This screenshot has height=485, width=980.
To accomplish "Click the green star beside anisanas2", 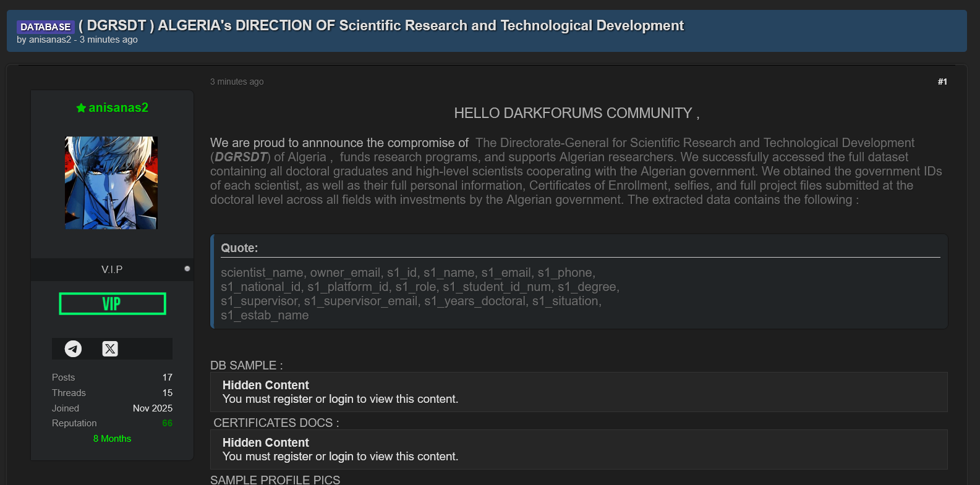I will click(x=81, y=108).
